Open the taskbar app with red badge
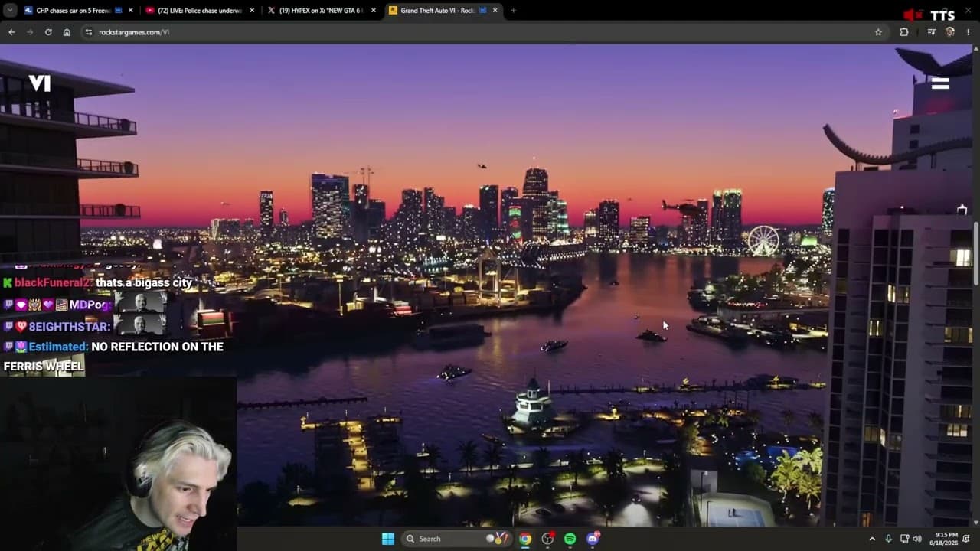This screenshot has width=980, height=551. click(547, 539)
